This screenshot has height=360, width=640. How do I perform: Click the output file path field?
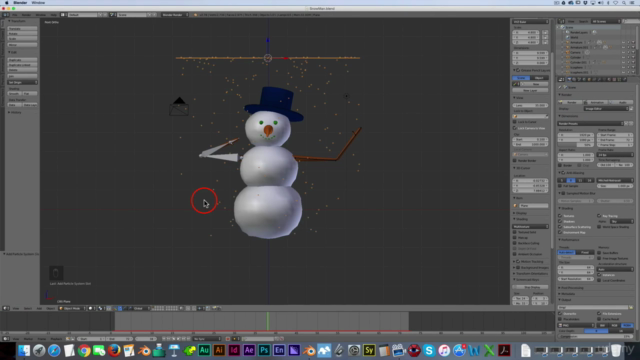[593, 307]
